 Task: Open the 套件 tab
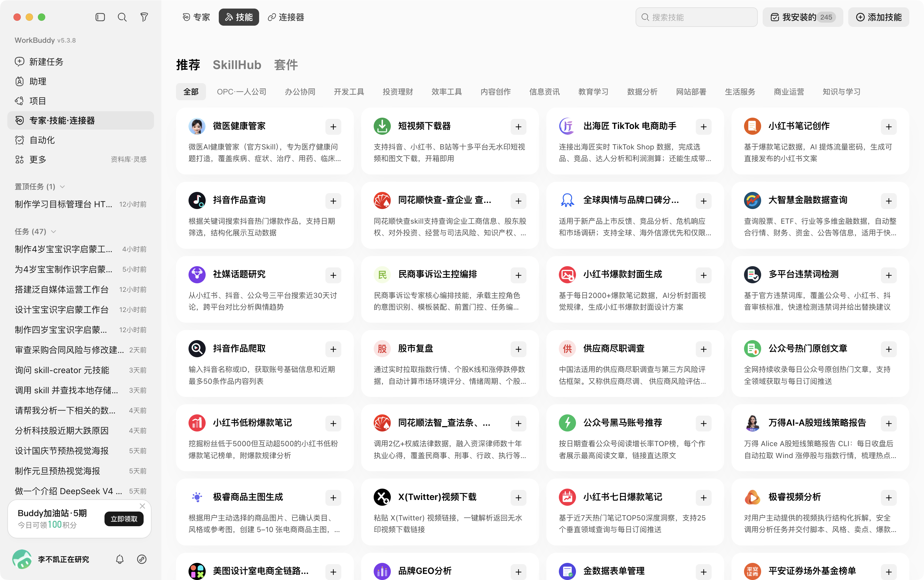click(286, 65)
